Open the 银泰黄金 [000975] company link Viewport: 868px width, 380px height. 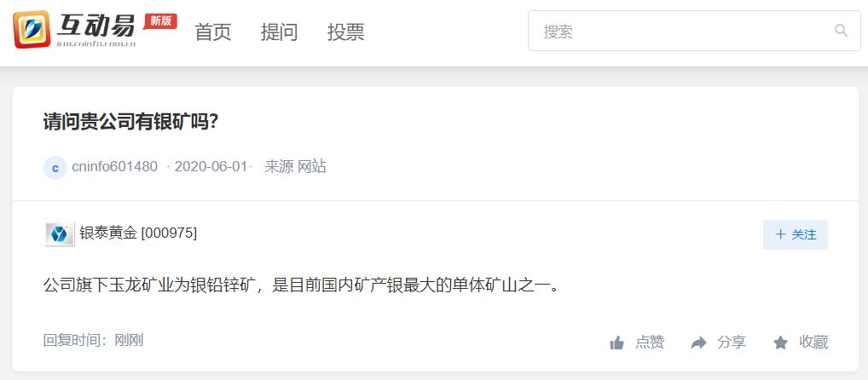[x=138, y=233]
